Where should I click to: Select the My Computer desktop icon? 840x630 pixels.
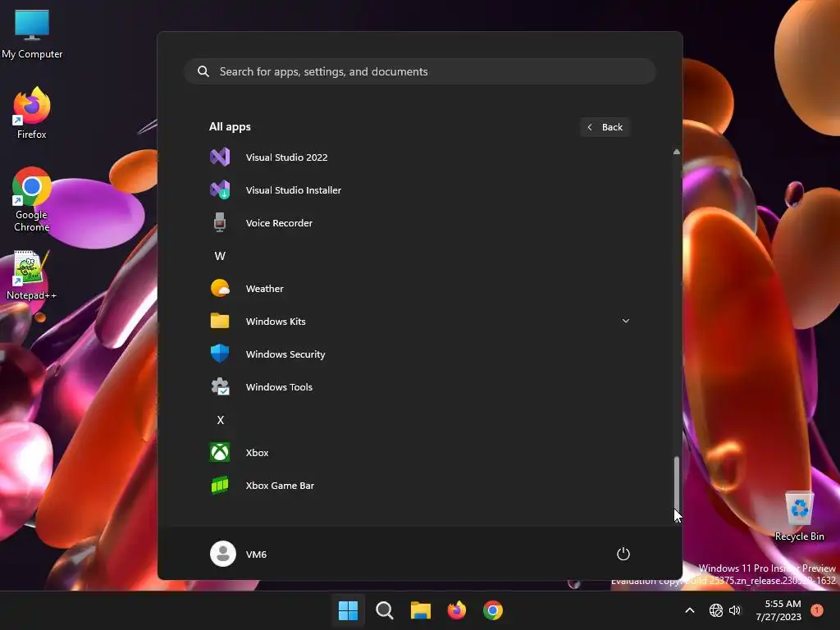32,34
